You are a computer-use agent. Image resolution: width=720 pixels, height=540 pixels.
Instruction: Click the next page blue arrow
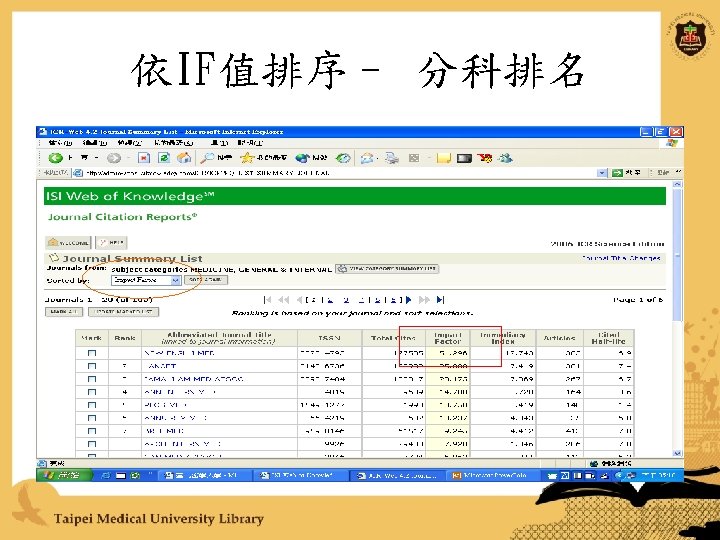(x=409, y=300)
